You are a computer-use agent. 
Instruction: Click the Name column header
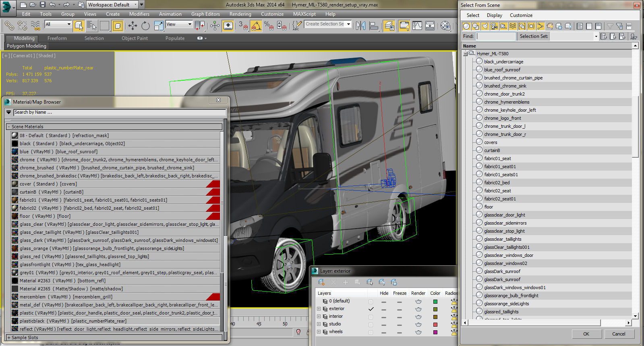click(547, 46)
